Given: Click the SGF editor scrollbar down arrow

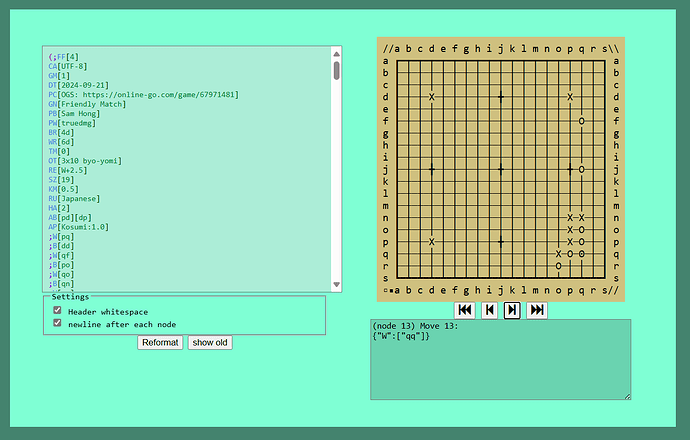Looking at the screenshot, I should point(337,285).
